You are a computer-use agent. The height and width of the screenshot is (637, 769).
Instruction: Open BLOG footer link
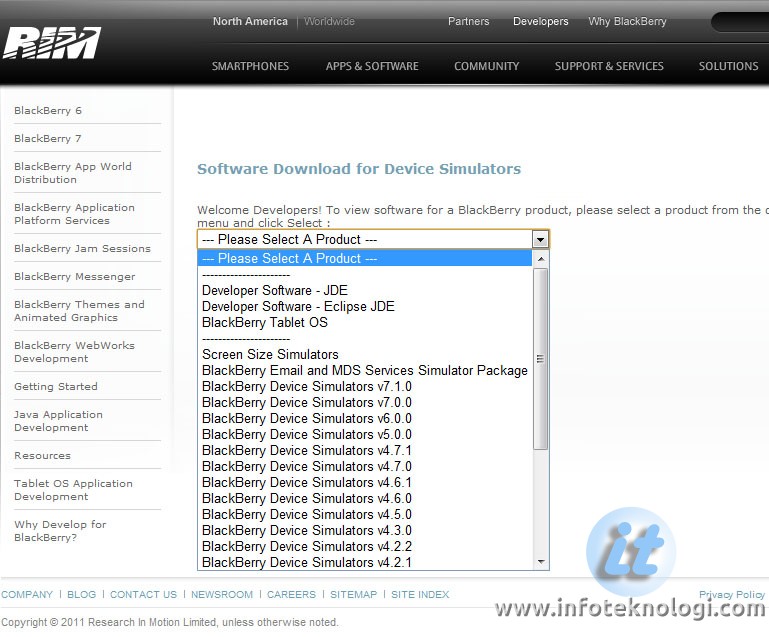point(81,594)
